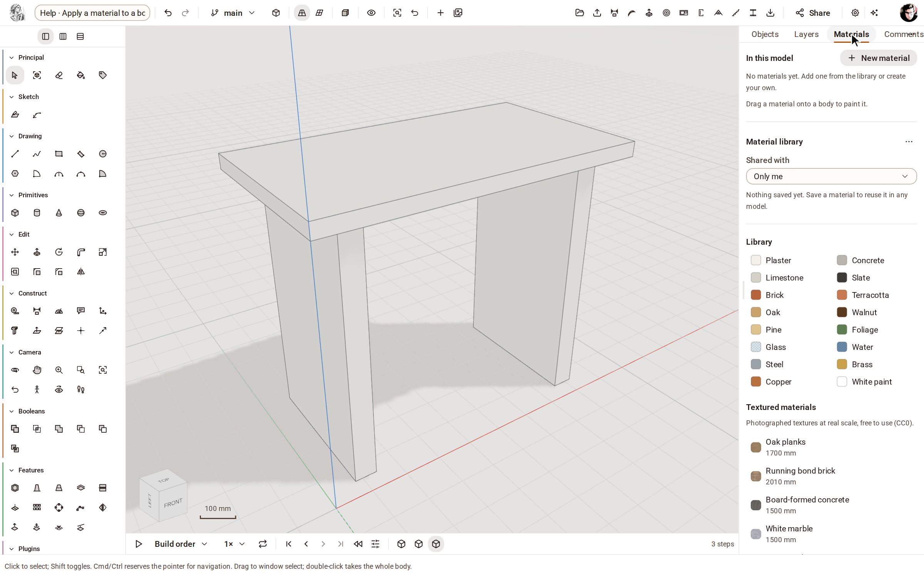Collapse the Principal tool group
This screenshot has height=578, width=924.
[x=12, y=57]
